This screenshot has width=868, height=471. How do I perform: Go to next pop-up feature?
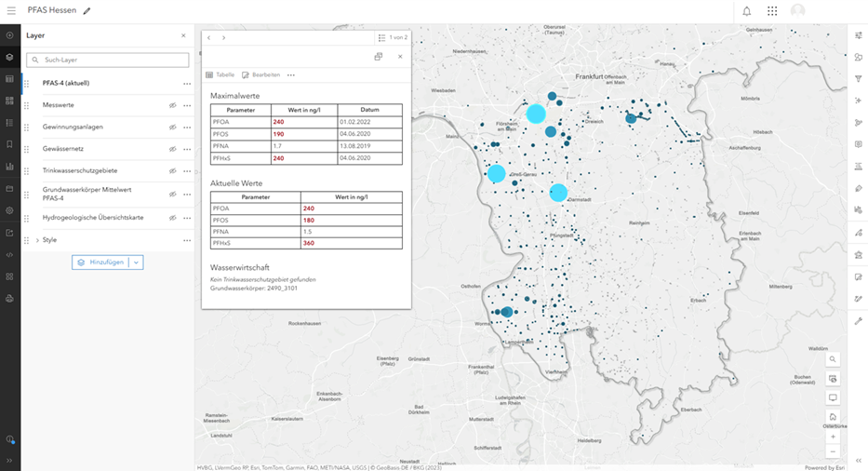tap(223, 37)
